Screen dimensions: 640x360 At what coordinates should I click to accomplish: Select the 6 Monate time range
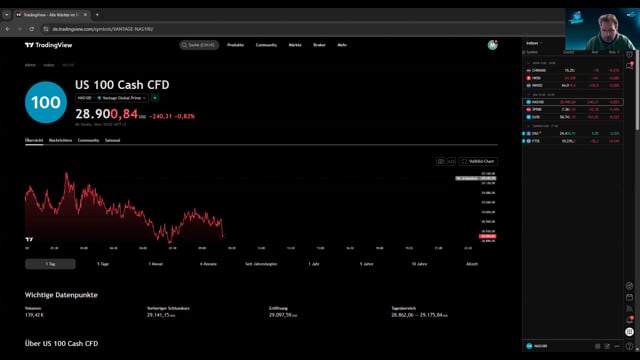[x=208, y=264]
